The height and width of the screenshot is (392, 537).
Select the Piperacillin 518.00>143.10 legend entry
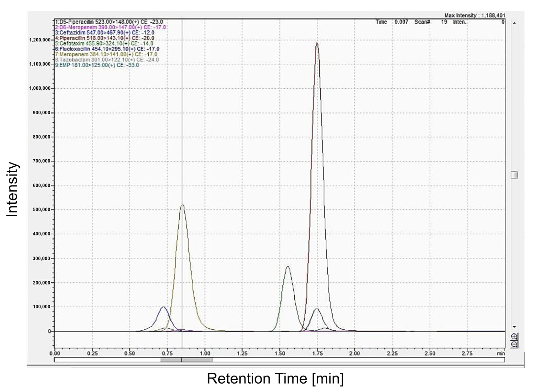105,38
